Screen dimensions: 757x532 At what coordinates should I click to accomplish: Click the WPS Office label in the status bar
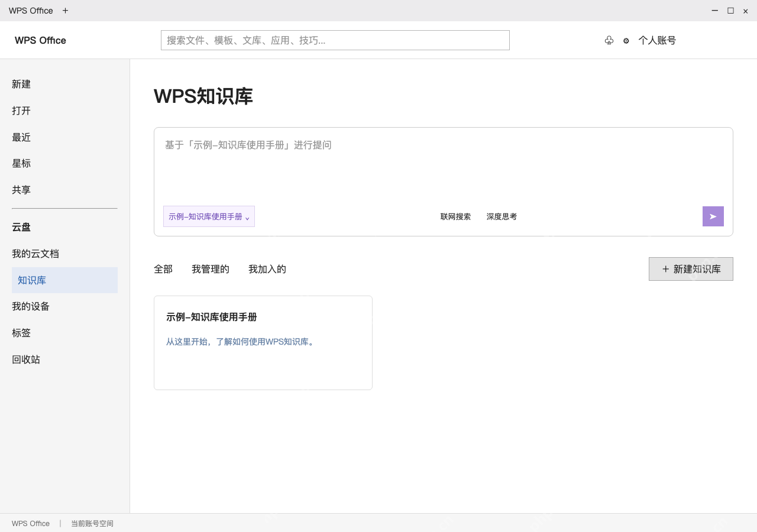[x=31, y=523]
